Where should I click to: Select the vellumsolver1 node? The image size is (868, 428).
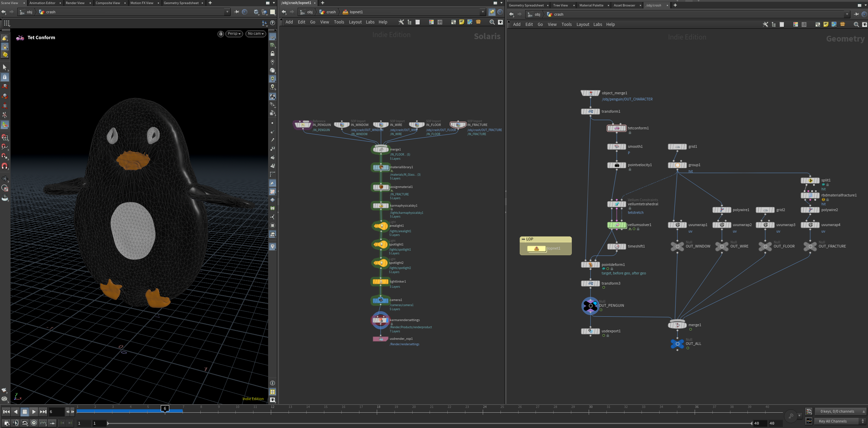[x=617, y=225]
